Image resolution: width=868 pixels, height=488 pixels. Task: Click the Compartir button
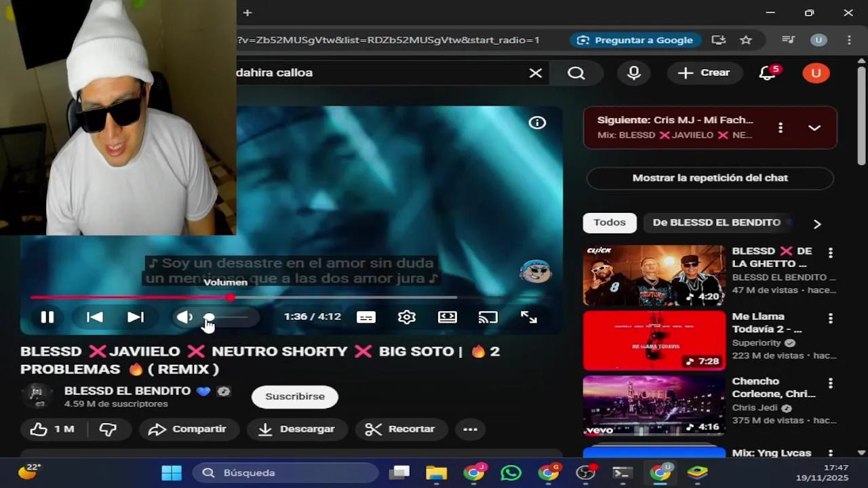[x=188, y=429]
